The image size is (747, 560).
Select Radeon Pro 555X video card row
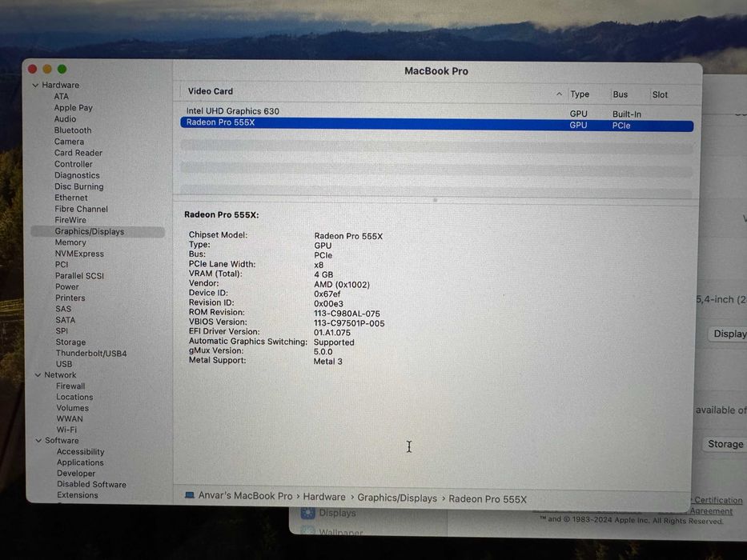(x=437, y=124)
